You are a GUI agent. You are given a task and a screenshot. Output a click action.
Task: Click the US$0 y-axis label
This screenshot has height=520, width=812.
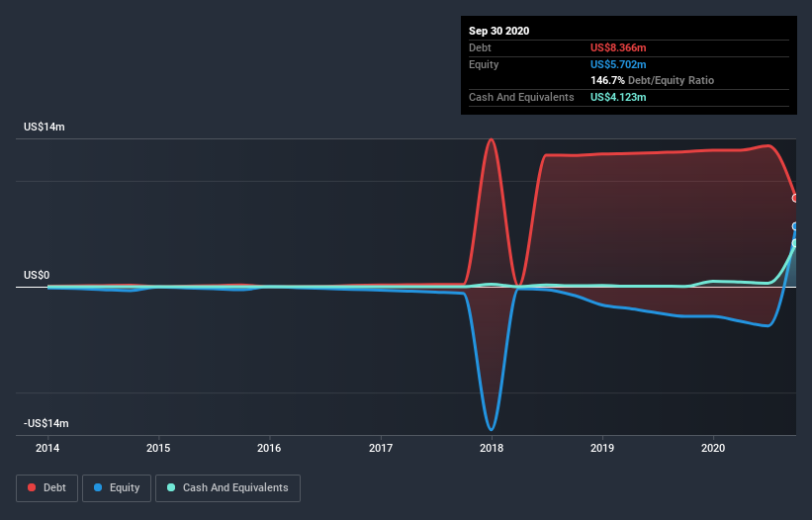point(37,275)
